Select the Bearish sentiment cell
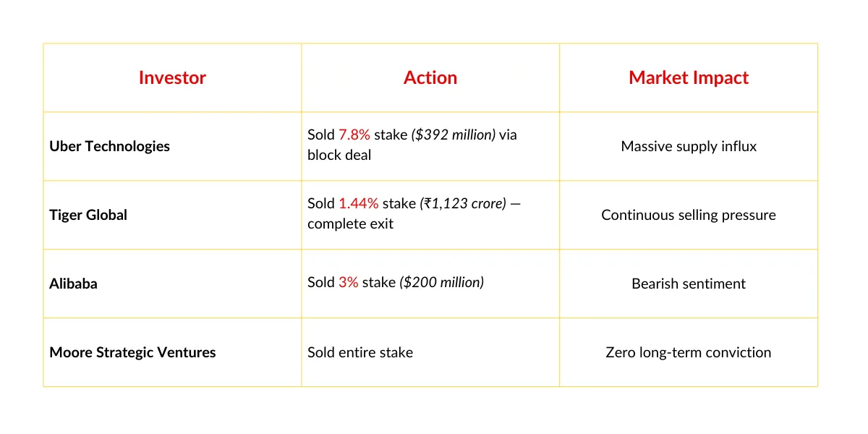 pyautogui.click(x=689, y=284)
